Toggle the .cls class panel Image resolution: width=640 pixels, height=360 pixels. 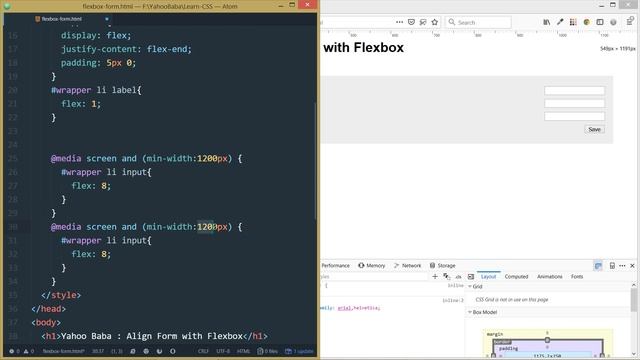[x=458, y=277]
